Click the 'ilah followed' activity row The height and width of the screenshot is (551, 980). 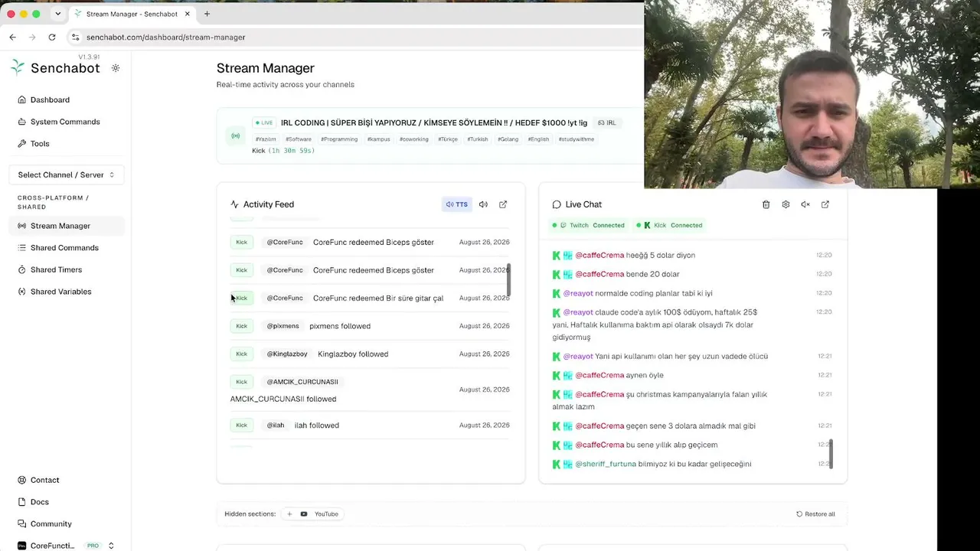click(370, 425)
